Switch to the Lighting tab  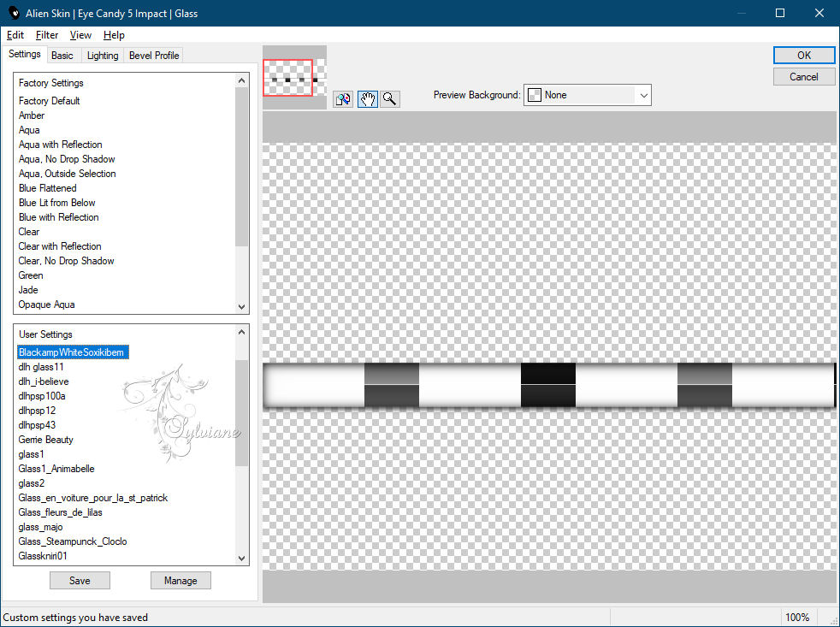103,56
